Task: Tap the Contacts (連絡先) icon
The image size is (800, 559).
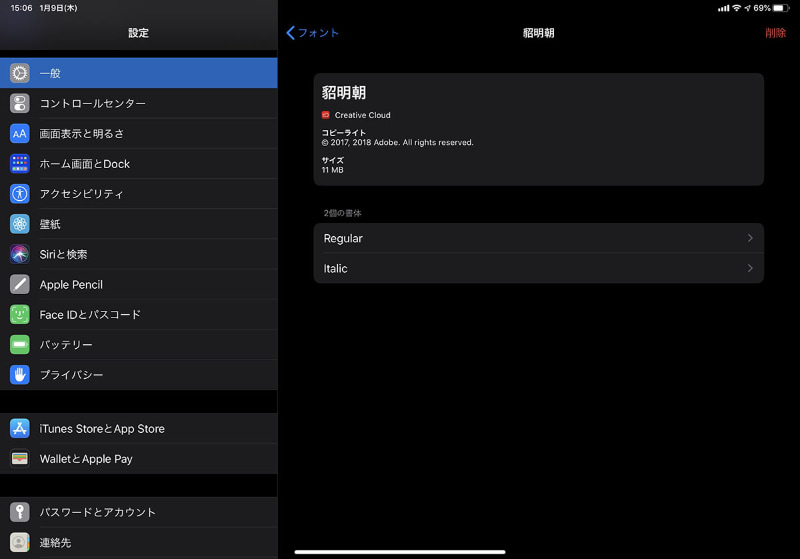Action: point(19,542)
